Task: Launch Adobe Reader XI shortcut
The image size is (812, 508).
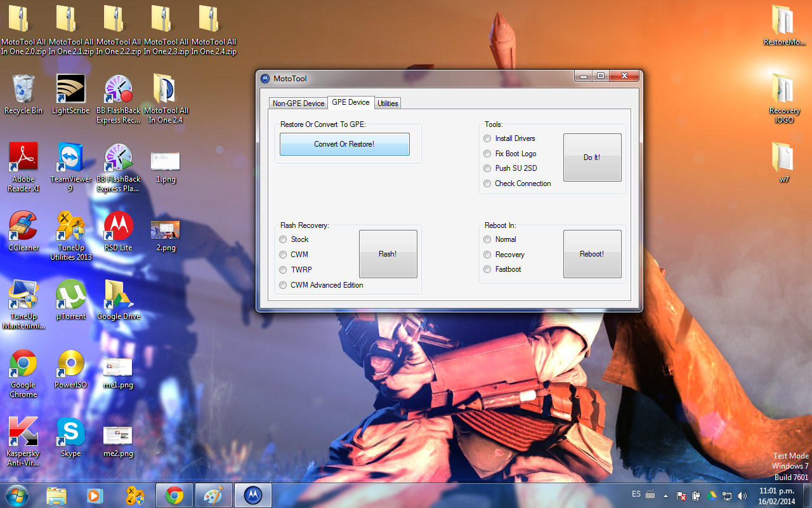Action: coord(23,167)
